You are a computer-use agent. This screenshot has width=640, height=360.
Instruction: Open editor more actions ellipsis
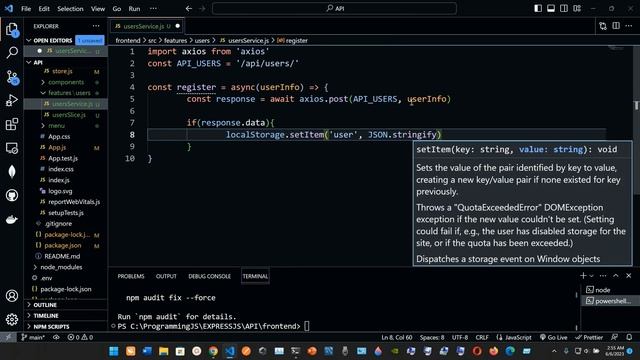pyautogui.click(x=629, y=26)
